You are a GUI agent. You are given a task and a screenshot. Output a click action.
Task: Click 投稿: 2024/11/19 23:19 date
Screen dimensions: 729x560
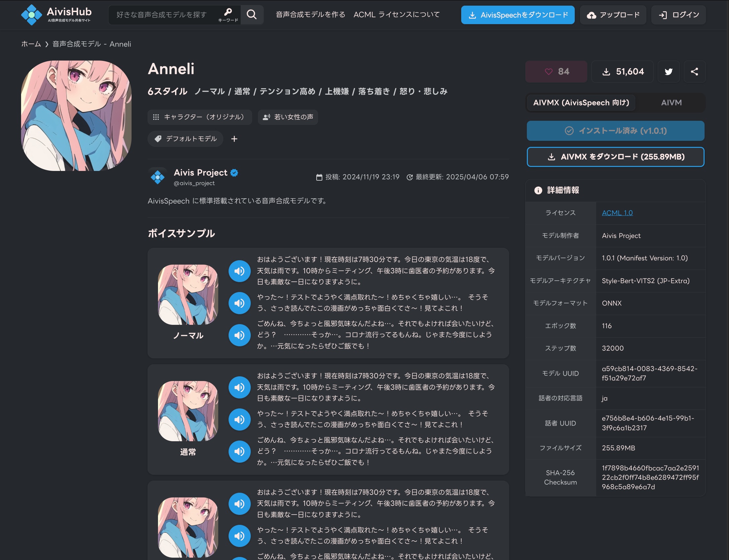click(x=358, y=177)
